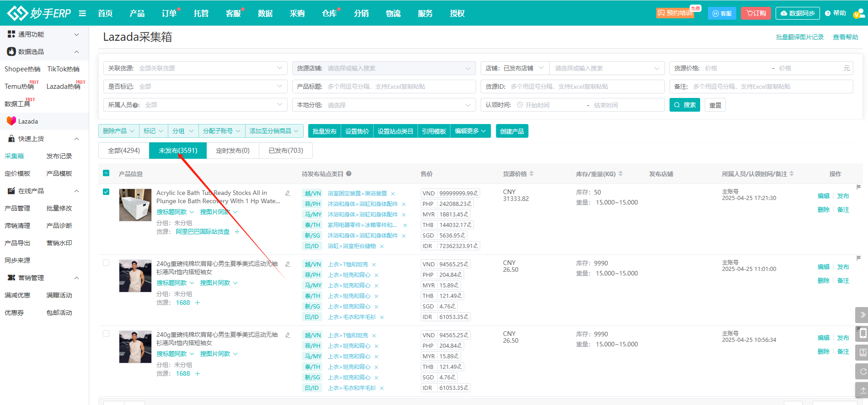Click the mobile phone icon in the floating right panel

click(863, 334)
